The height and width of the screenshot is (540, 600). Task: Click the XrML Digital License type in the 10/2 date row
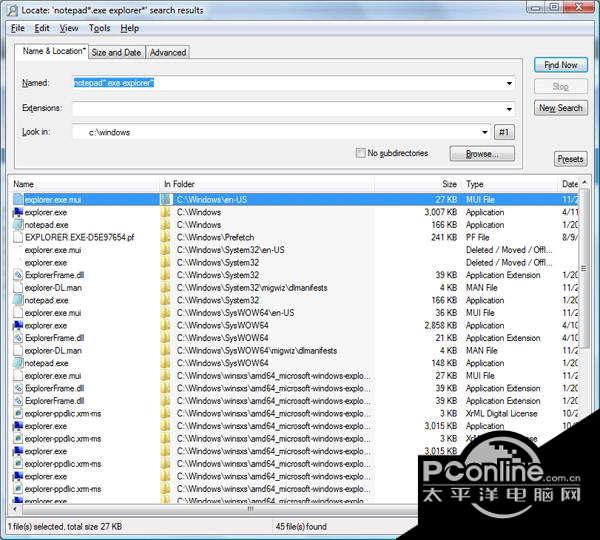point(502,413)
